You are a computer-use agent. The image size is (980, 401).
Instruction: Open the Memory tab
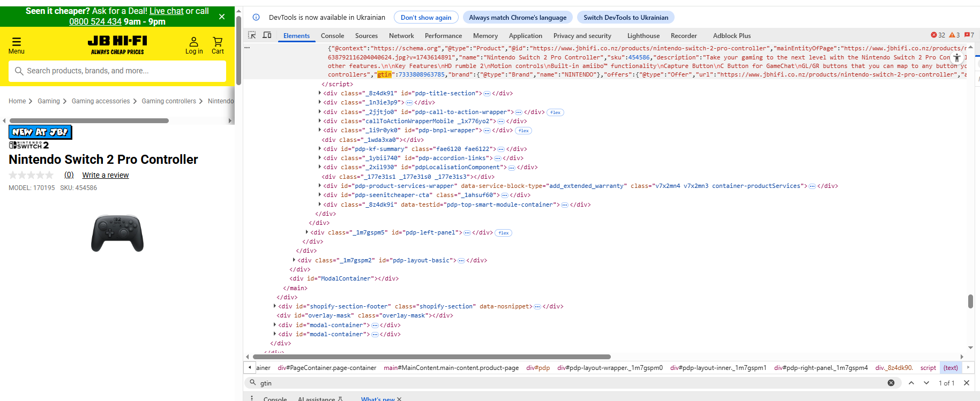pyautogui.click(x=485, y=36)
